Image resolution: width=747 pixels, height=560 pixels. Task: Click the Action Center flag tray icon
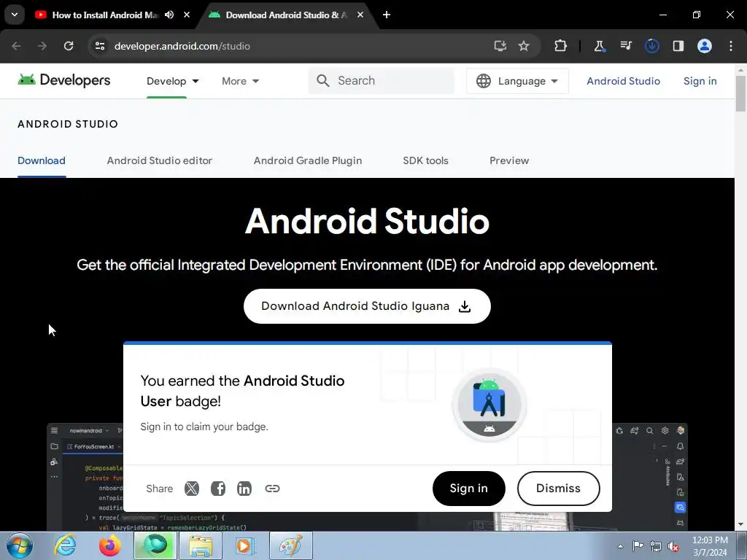pyautogui.click(x=638, y=547)
